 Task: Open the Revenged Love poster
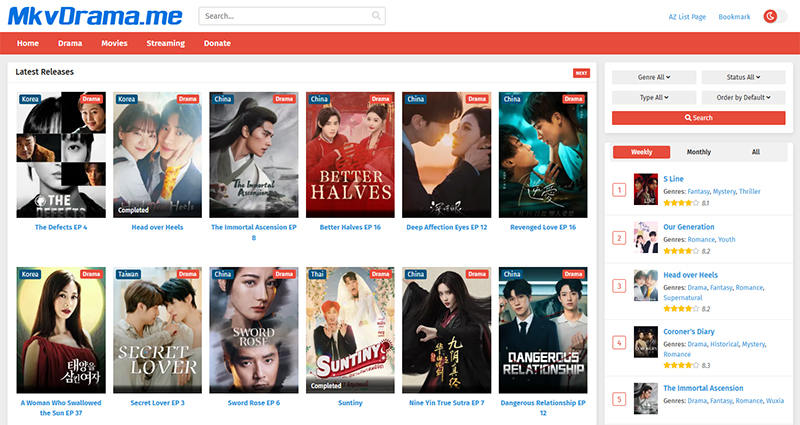[x=543, y=155]
